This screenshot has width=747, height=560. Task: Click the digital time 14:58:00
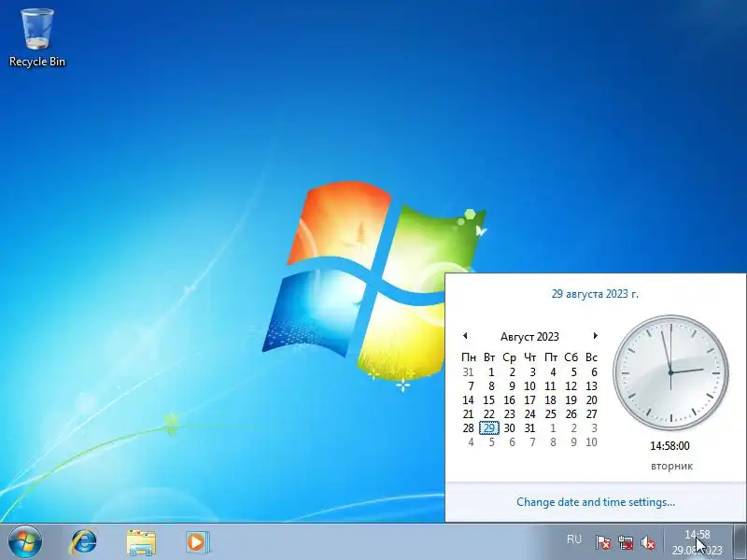pos(669,446)
